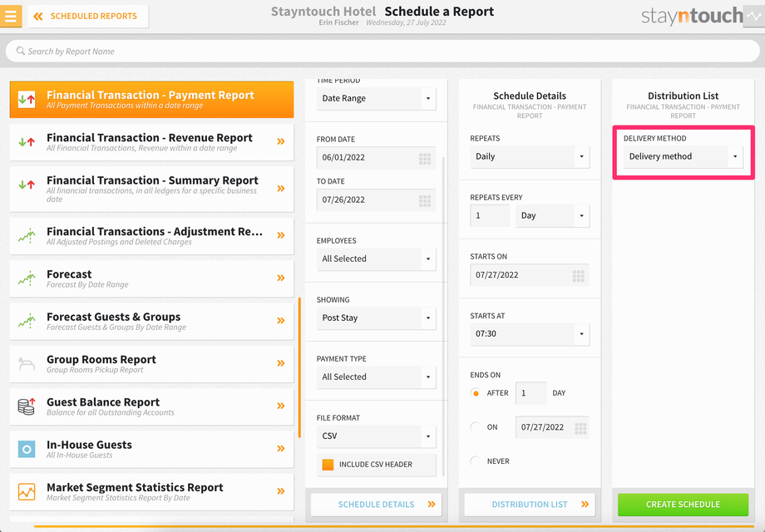Click the Schedule Details button
Screen dimensions: 765x532
click(376, 505)
